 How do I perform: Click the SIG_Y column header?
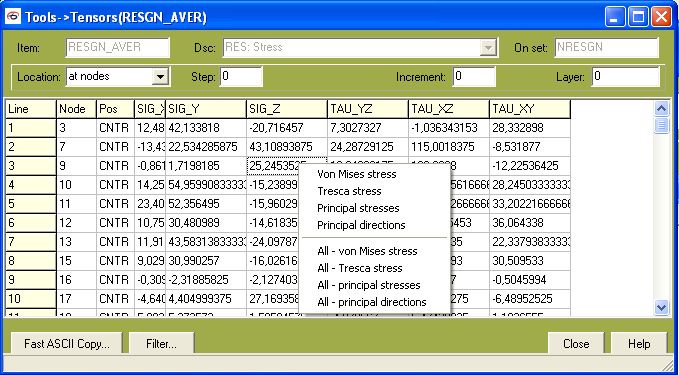click(206, 109)
